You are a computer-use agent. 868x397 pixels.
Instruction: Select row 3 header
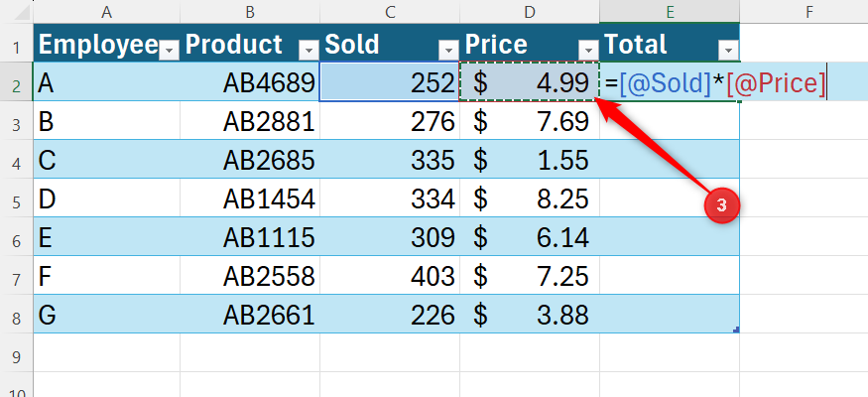[x=16, y=120]
